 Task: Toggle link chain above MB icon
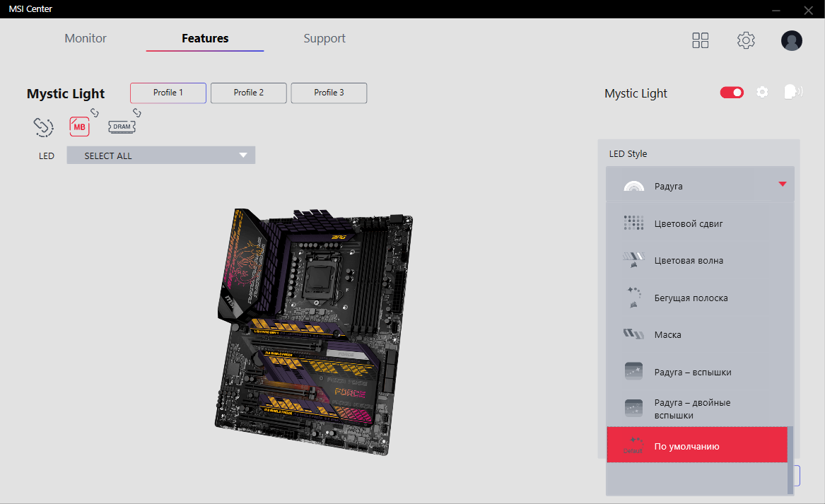[x=95, y=112]
